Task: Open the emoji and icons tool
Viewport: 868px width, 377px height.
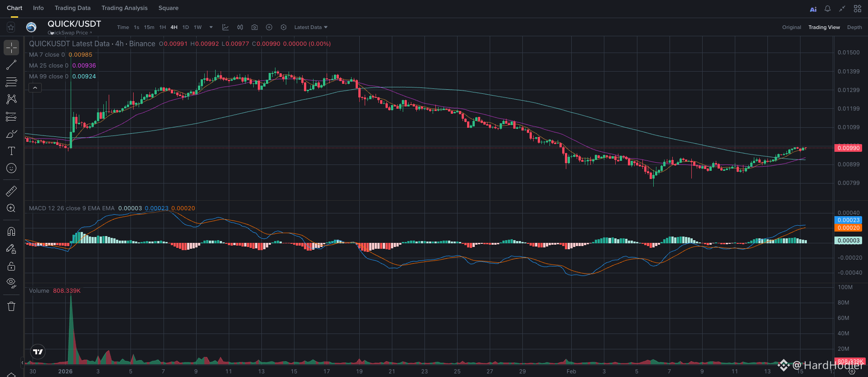Action: click(x=11, y=168)
